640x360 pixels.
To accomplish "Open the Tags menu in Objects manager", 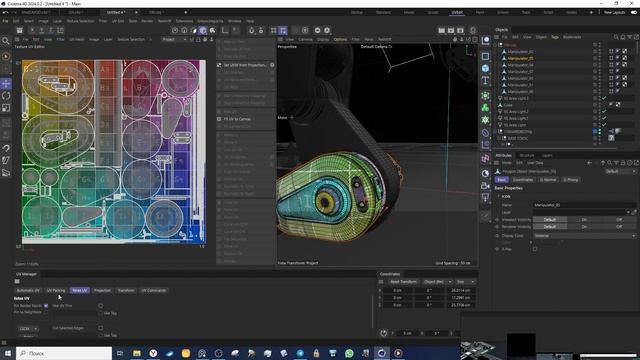I will click(555, 37).
